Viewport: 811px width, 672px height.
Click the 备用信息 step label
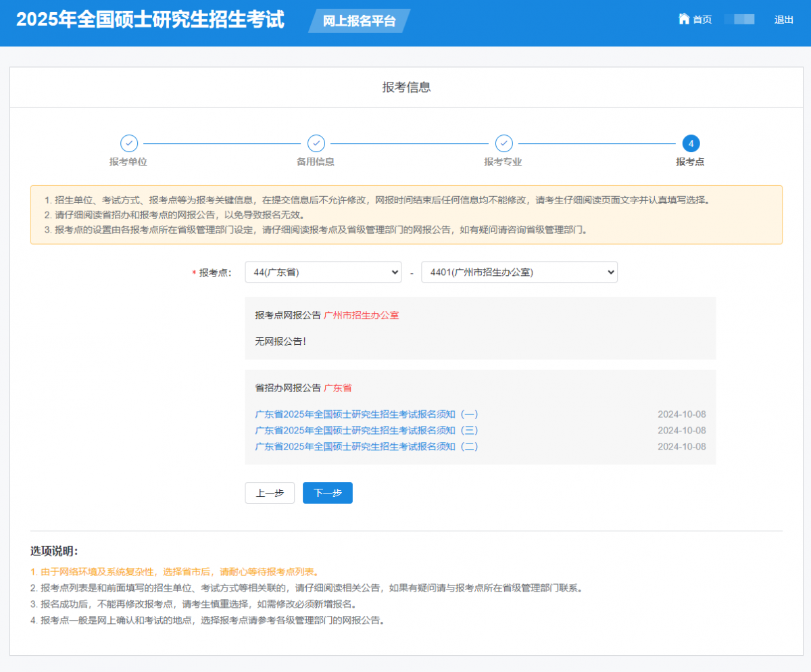click(316, 162)
